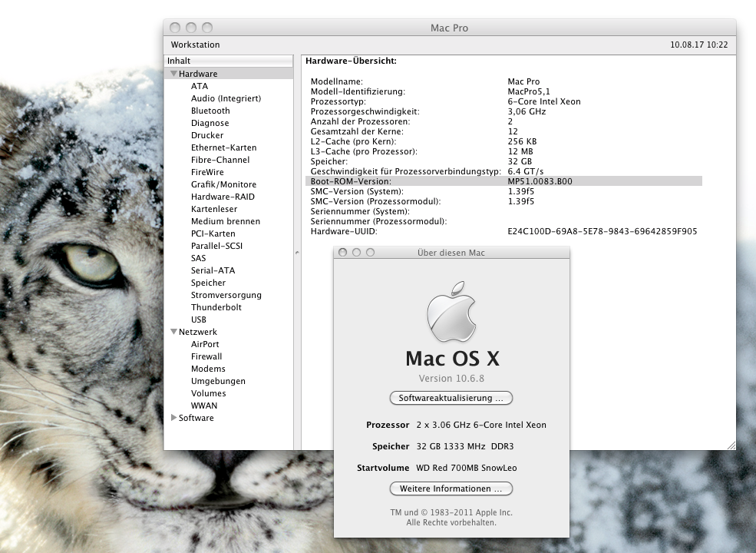Click the 2 x 3.06 GHz 6-Core Intel Xeon text
This screenshot has height=553, width=756.
pos(481,426)
